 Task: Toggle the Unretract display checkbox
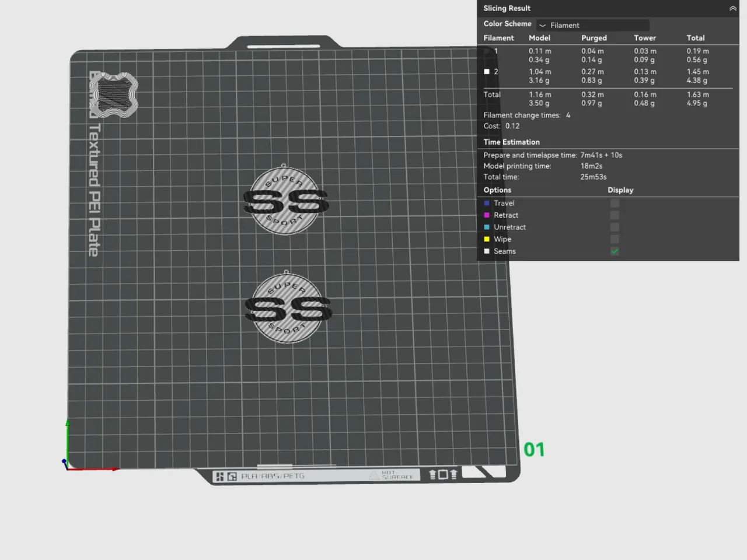pos(615,227)
